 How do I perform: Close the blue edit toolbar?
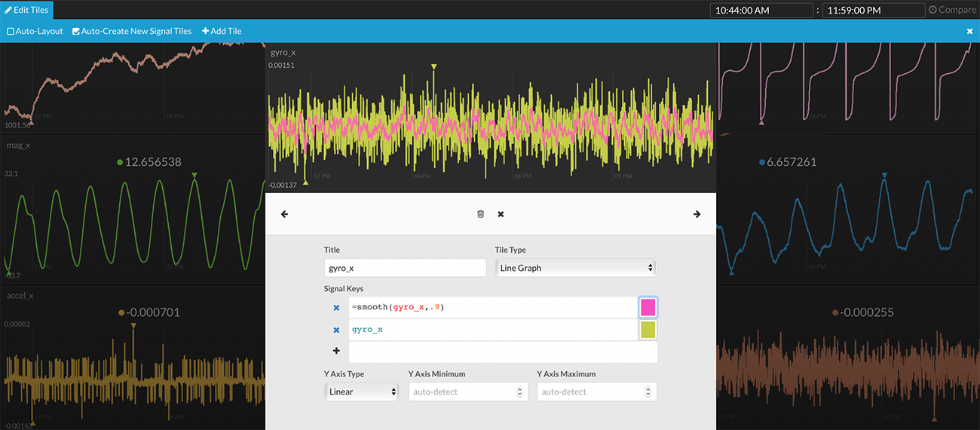click(969, 31)
